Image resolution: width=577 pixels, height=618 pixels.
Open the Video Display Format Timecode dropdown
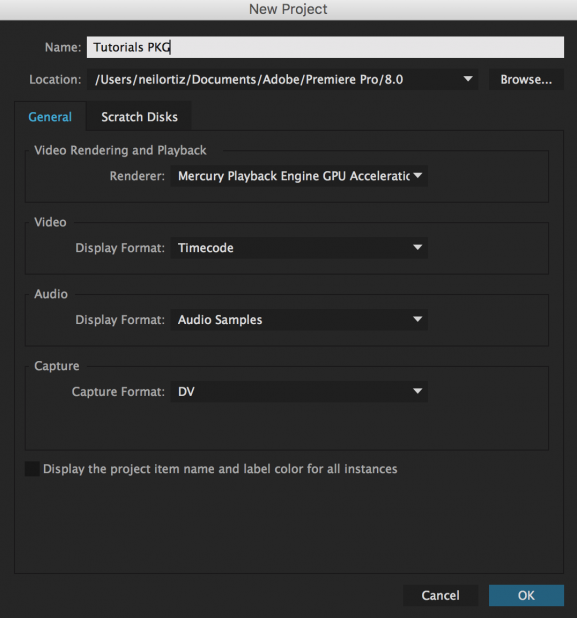click(299, 248)
